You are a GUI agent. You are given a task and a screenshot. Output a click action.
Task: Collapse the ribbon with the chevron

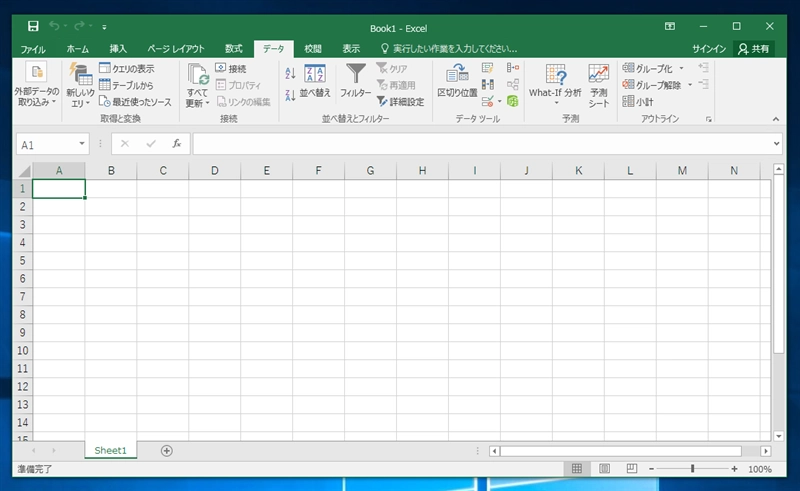click(x=776, y=119)
